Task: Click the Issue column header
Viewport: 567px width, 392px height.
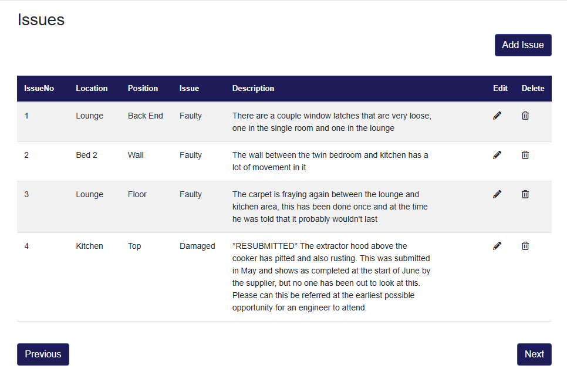Action: tap(189, 89)
